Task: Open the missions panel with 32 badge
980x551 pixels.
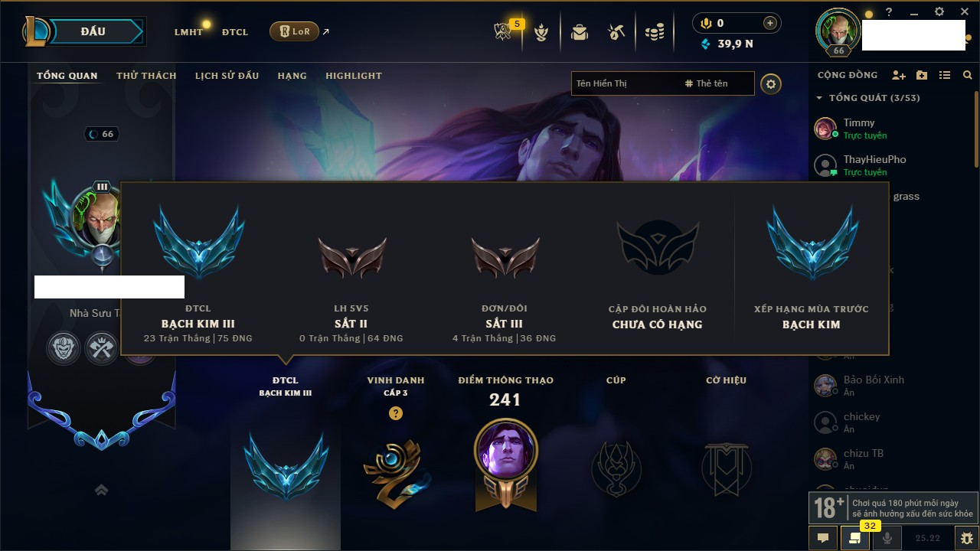Action: (855, 538)
